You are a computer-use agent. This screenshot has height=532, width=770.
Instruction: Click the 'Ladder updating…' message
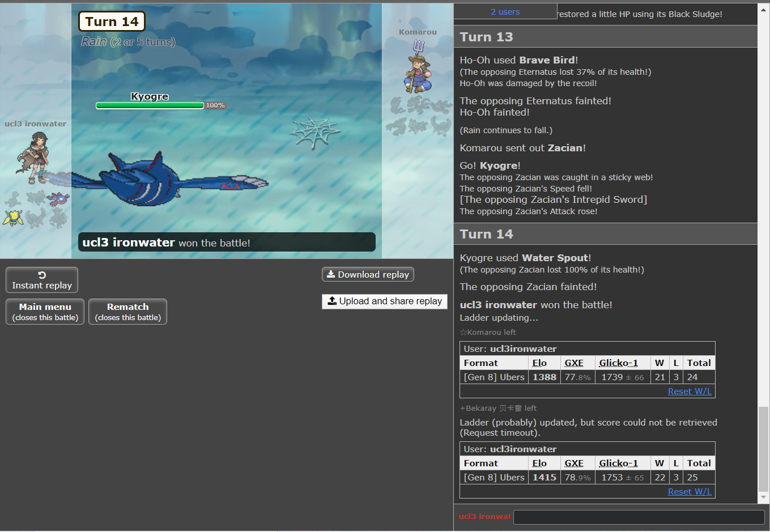(x=499, y=318)
